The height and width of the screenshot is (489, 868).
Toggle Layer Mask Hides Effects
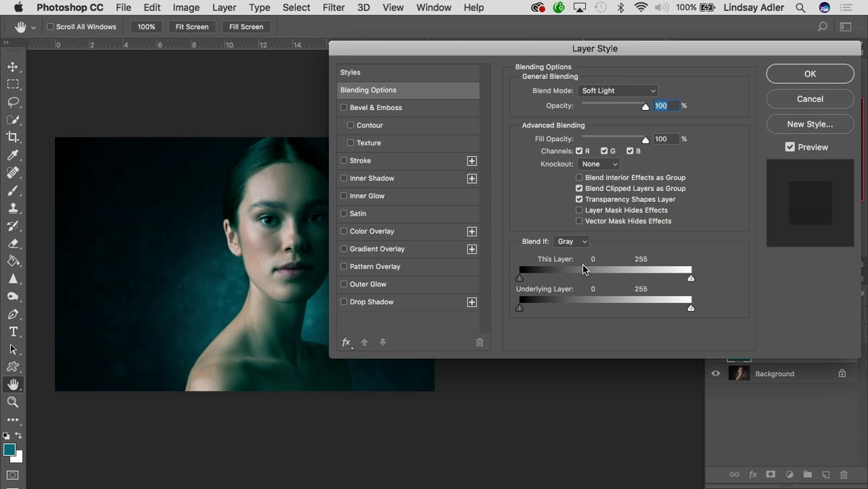click(x=579, y=210)
